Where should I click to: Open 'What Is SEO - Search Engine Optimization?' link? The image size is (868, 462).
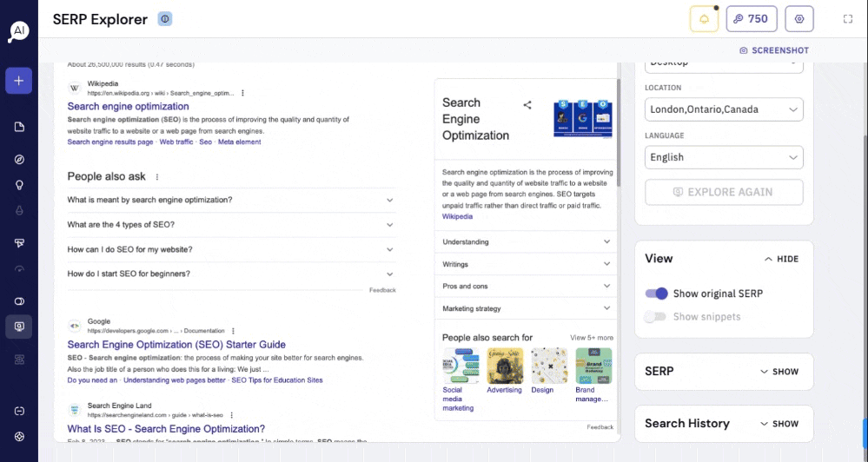tap(166, 429)
